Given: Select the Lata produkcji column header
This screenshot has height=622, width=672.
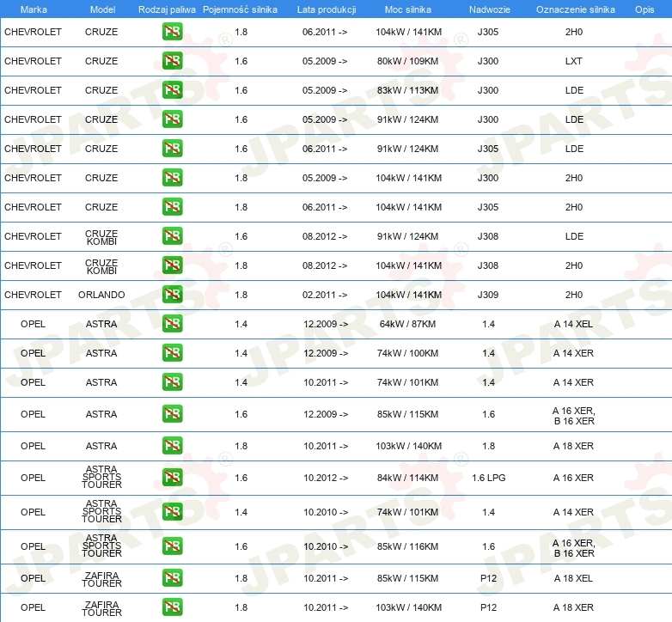Looking at the screenshot, I should pyautogui.click(x=327, y=9).
